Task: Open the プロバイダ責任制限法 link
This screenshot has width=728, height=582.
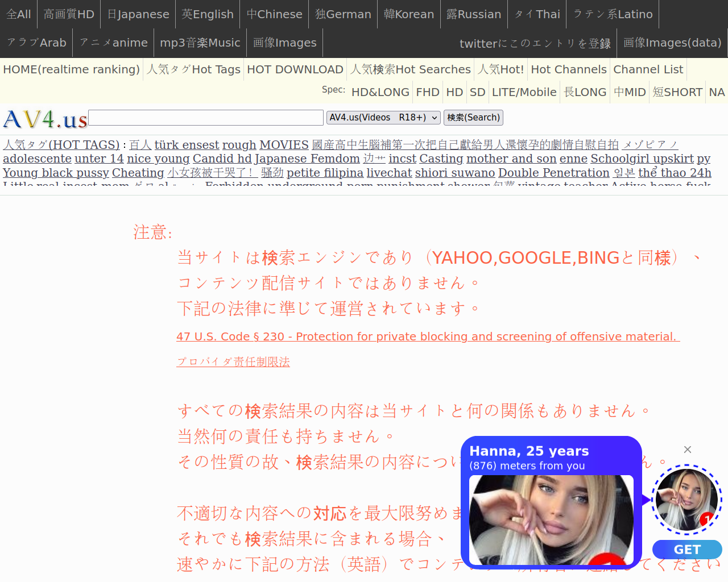Action: 233,362
